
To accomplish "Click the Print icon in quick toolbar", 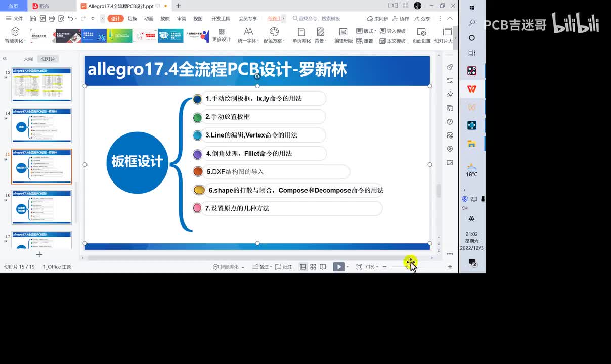I will (51, 19).
